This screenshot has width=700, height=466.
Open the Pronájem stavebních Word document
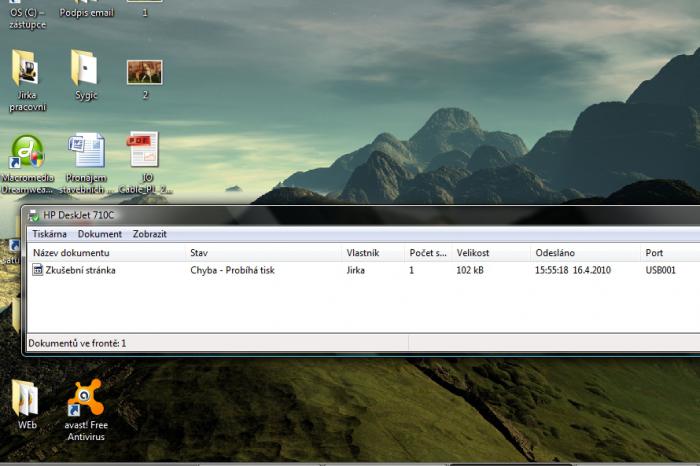(86, 151)
